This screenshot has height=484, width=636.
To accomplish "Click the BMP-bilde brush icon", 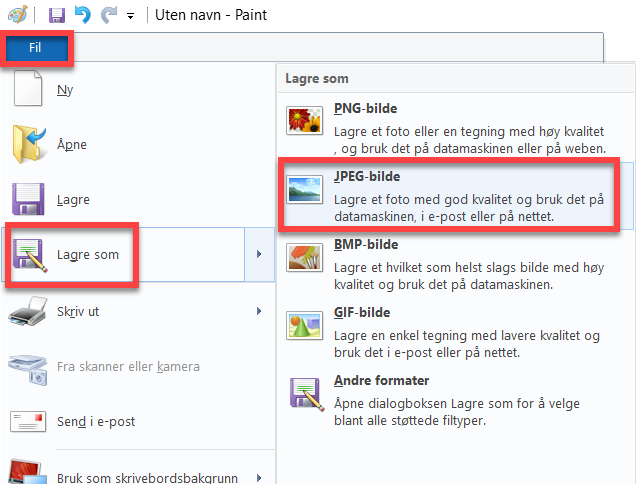I will tap(304, 258).
